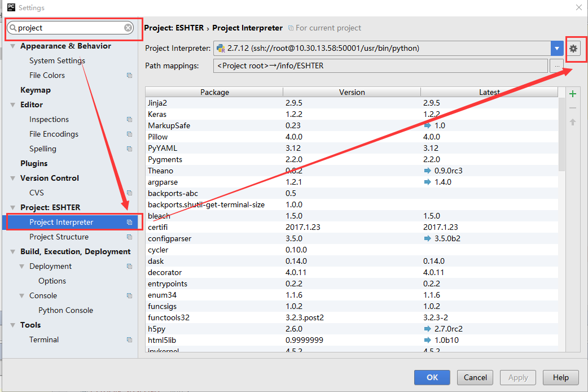Select the enum34 package row
Screen dimensions: 588x392
(352, 295)
